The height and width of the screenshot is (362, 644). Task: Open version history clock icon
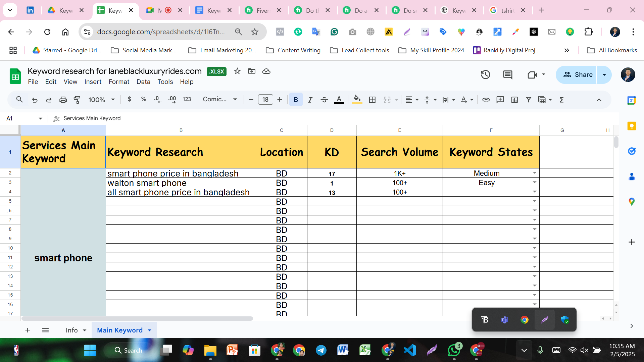click(485, 74)
